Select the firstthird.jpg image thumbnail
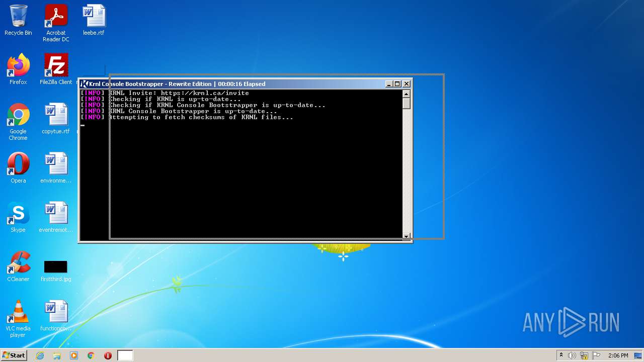644x362 pixels. coord(56,270)
